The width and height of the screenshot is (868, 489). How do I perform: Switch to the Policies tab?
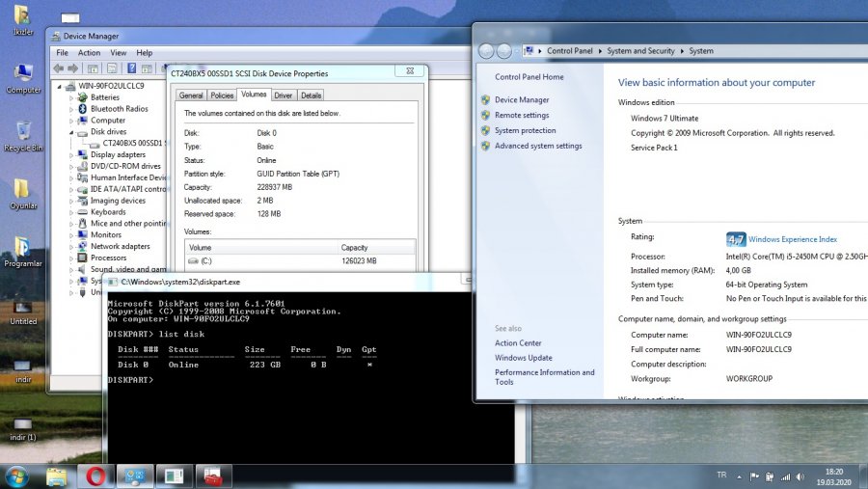point(222,95)
